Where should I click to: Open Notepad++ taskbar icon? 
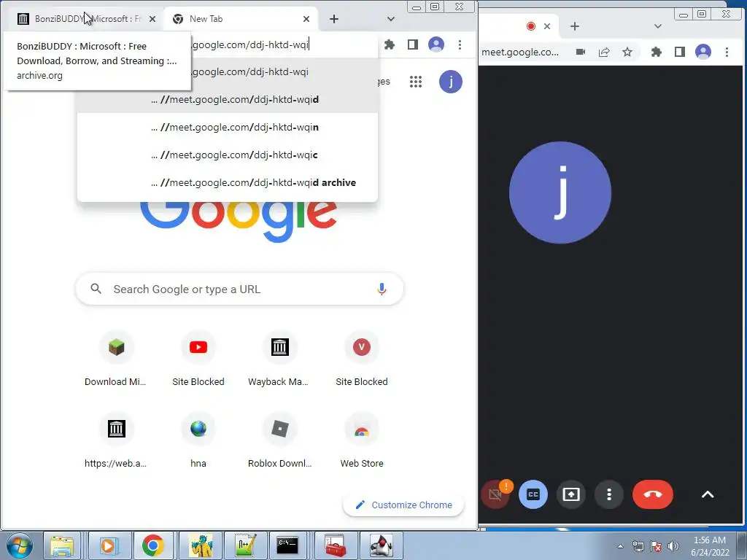(247, 545)
